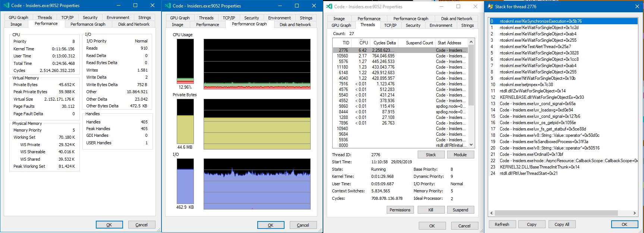Select stack frame 24 RtlUserThreadStart
The width and height of the screenshot is (644, 233).
pos(563,173)
